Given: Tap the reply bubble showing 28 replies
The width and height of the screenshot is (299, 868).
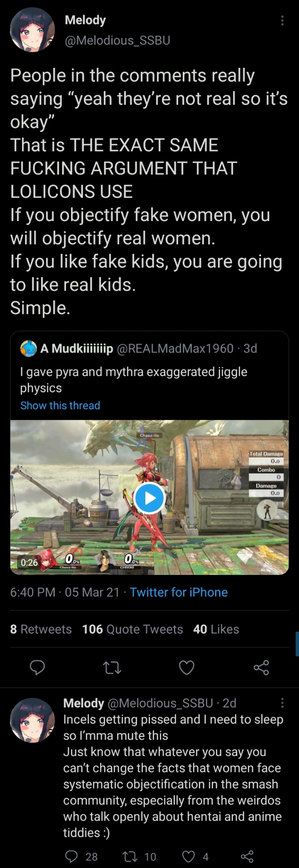Looking at the screenshot, I should 81,856.
